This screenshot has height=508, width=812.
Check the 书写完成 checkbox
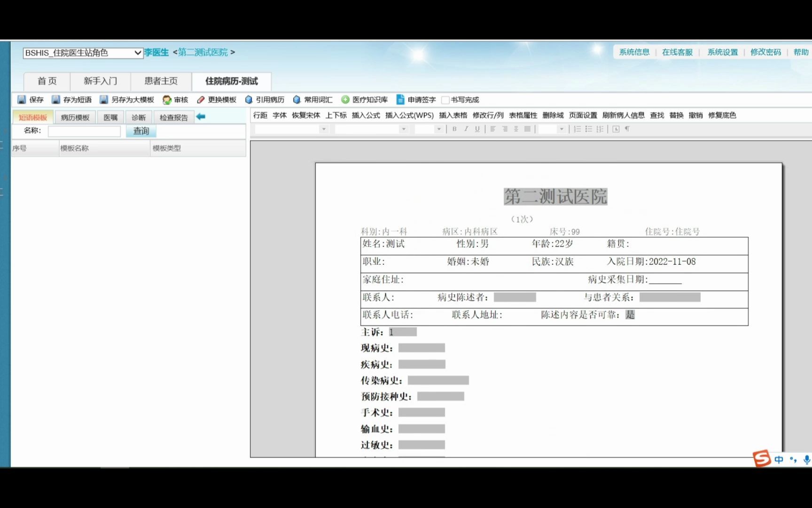click(x=445, y=100)
